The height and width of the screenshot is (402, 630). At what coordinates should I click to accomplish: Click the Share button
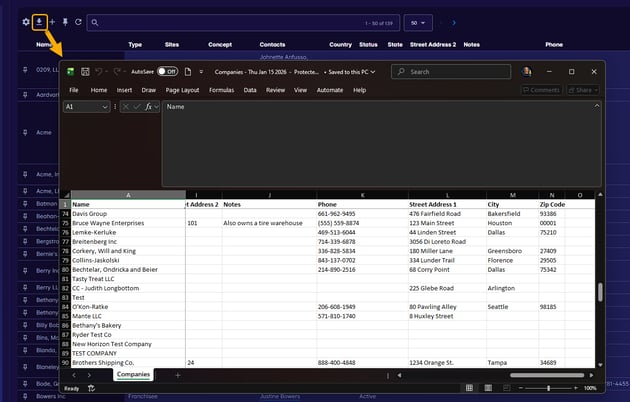(x=582, y=90)
